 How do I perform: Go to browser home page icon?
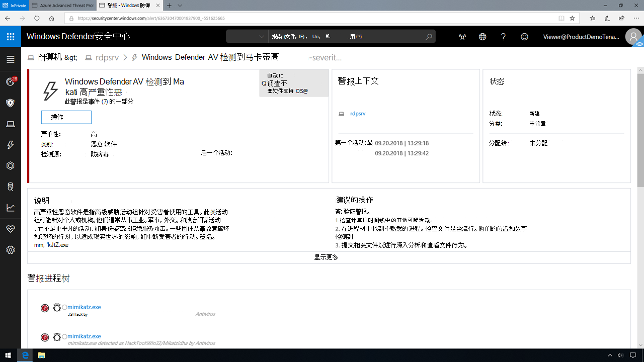coord(51,18)
